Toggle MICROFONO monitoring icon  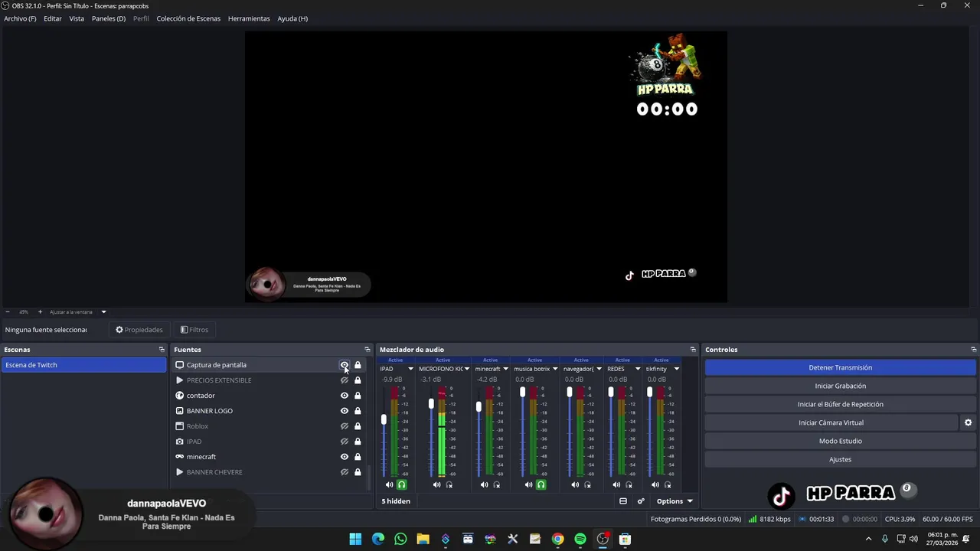tap(449, 484)
